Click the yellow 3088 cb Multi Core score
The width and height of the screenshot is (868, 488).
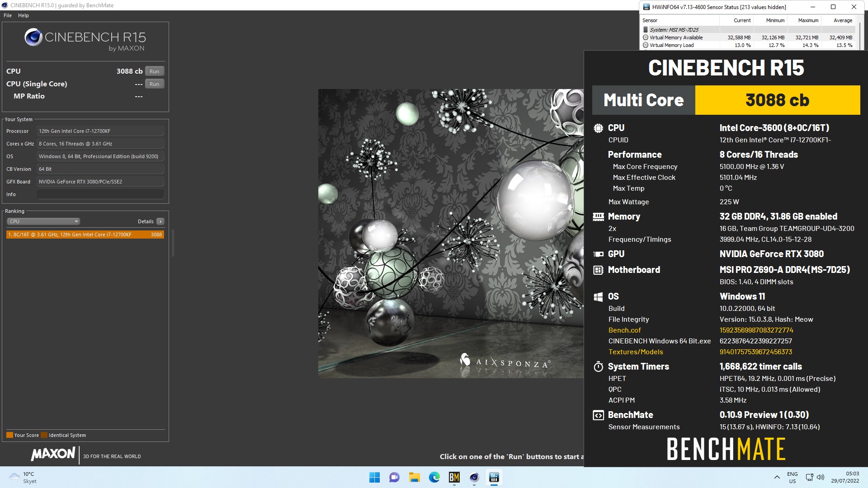(x=777, y=100)
